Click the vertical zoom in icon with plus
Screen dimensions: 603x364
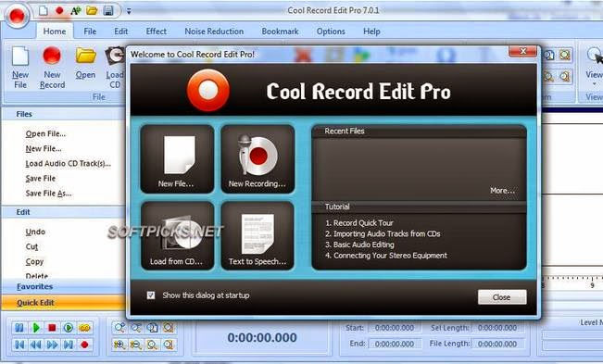[x=119, y=345]
